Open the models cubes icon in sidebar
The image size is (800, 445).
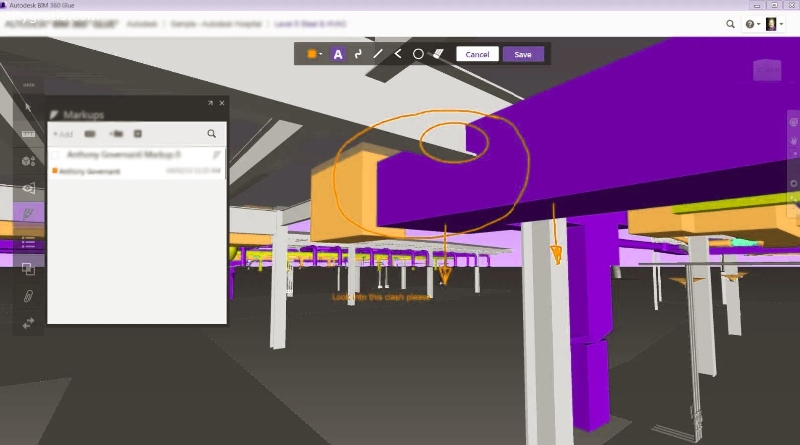(28, 160)
